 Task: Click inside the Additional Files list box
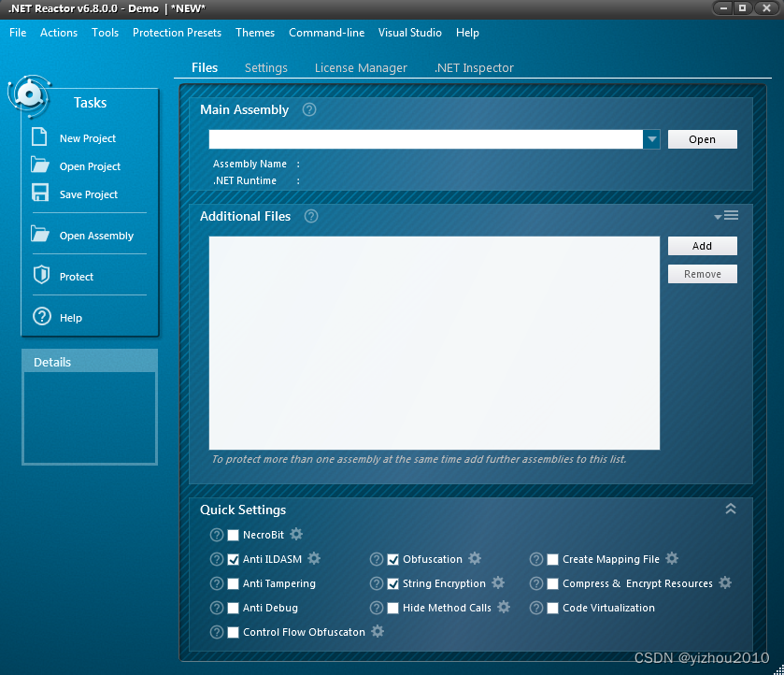click(x=434, y=343)
